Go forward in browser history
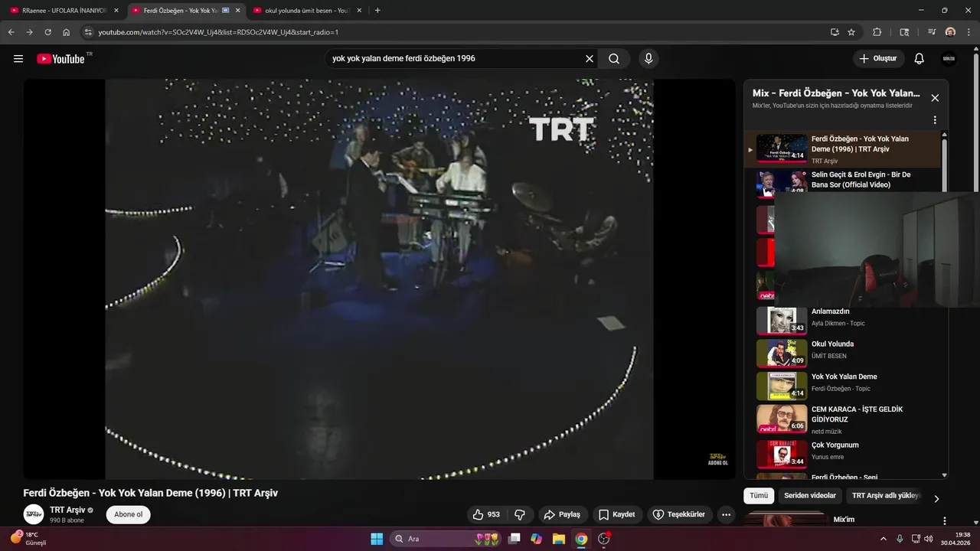The height and width of the screenshot is (551, 980). point(29,32)
